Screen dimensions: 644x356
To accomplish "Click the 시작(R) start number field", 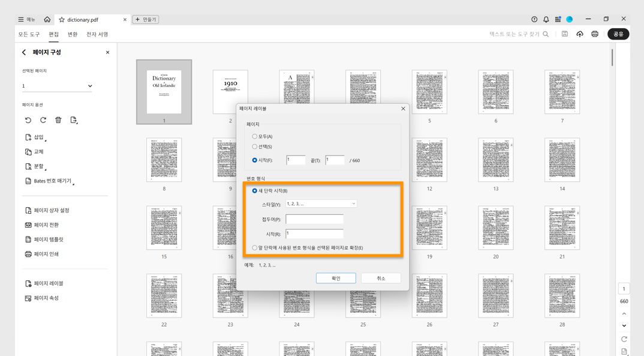I will 315,234.
